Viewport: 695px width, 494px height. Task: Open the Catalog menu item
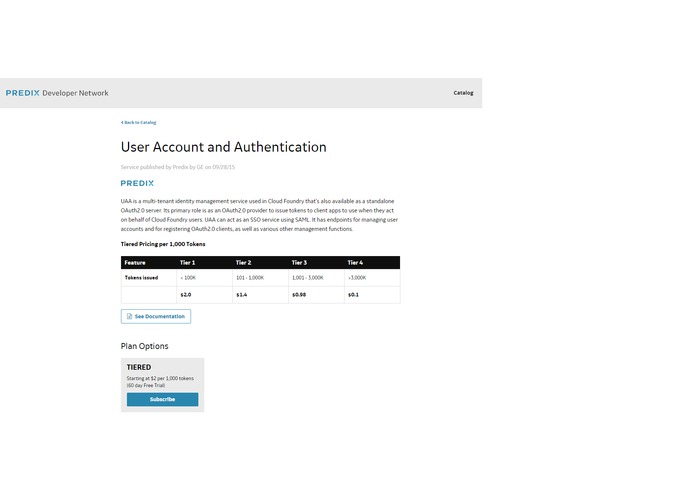pos(463,93)
